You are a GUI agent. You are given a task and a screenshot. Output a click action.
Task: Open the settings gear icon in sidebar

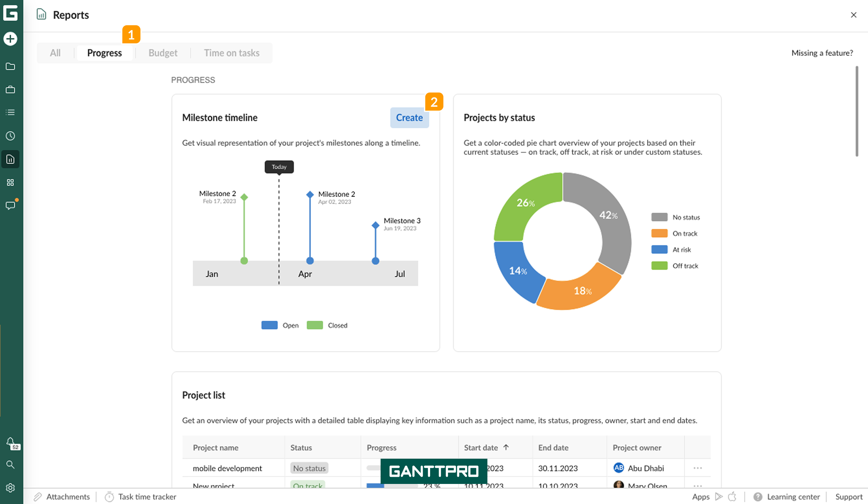point(10,488)
